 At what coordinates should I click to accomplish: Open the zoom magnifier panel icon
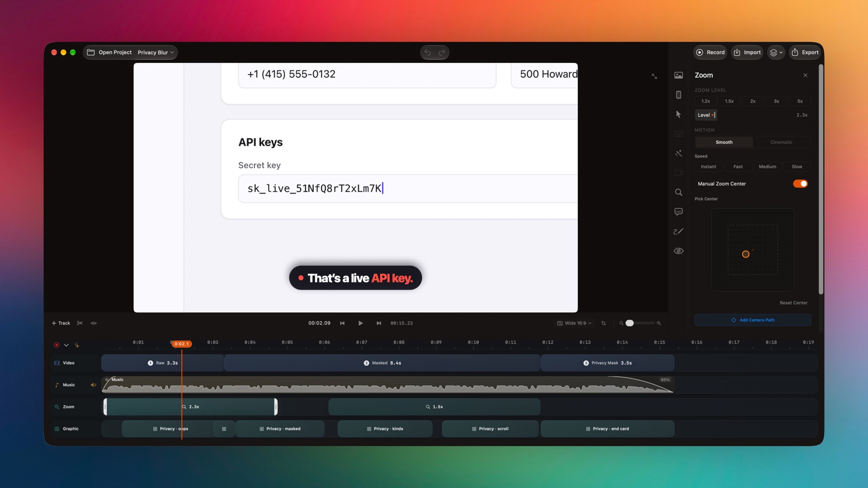point(679,192)
